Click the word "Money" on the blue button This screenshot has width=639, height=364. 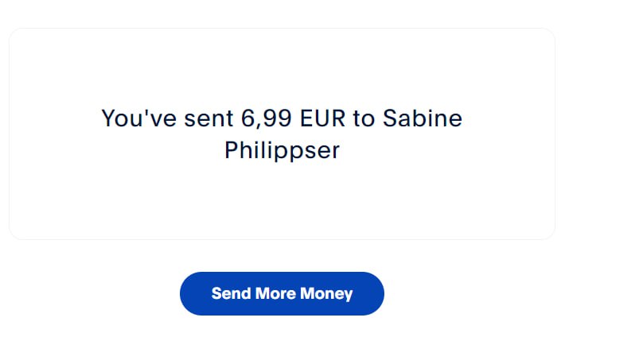pos(326,293)
